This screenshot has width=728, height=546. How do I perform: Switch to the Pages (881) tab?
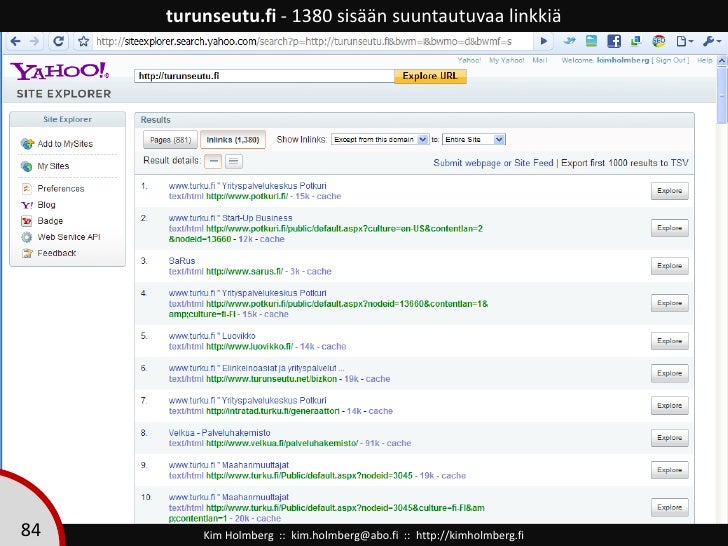170,140
